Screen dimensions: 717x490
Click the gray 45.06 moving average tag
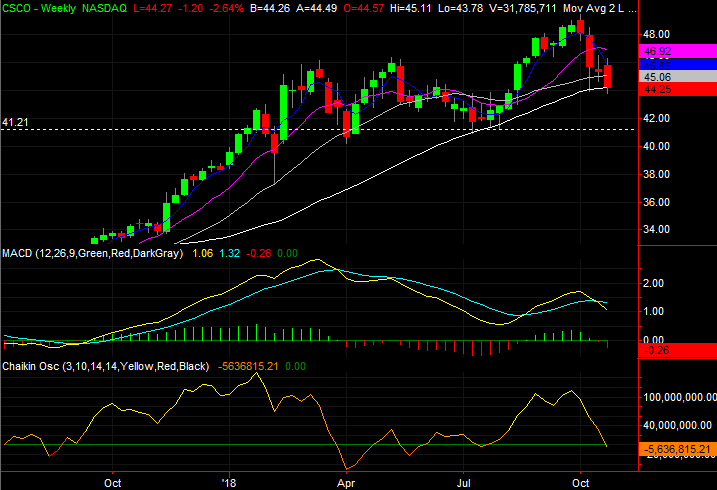point(677,77)
